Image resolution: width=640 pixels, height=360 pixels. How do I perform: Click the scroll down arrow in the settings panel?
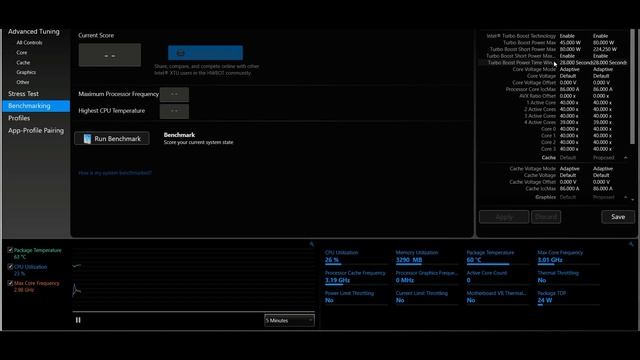(x=633, y=200)
